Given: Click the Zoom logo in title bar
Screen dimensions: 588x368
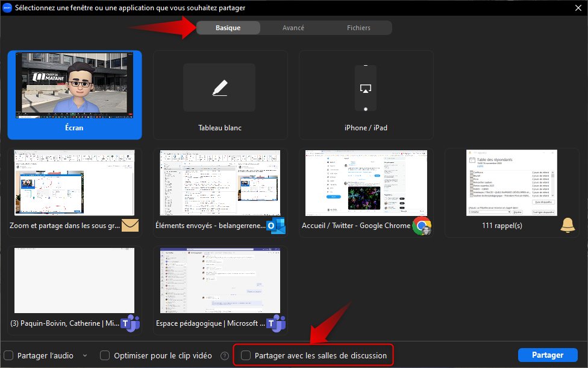Looking at the screenshot, I should coord(7,8).
